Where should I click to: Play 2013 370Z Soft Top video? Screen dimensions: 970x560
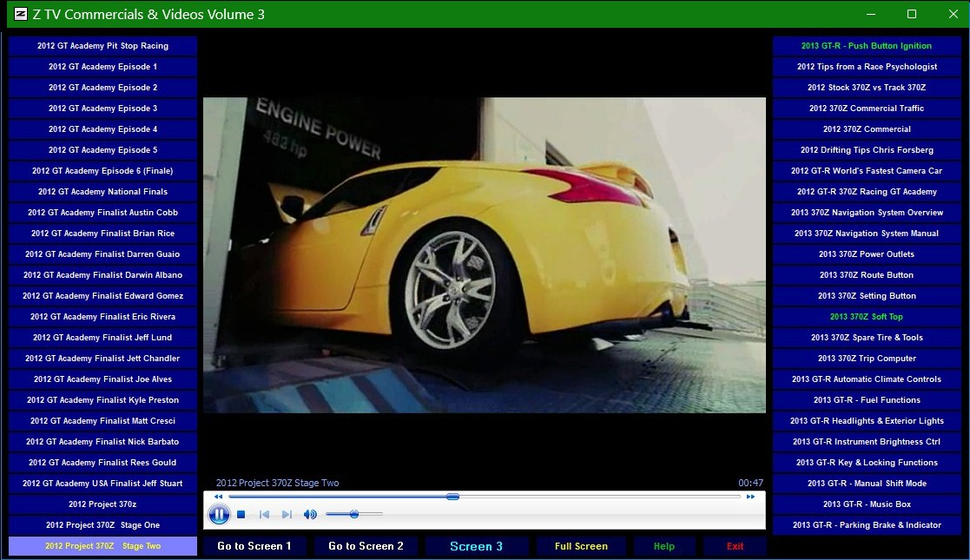tap(866, 317)
